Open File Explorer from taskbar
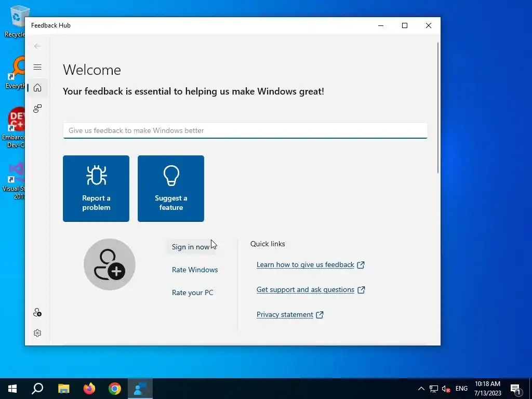 tap(63, 389)
